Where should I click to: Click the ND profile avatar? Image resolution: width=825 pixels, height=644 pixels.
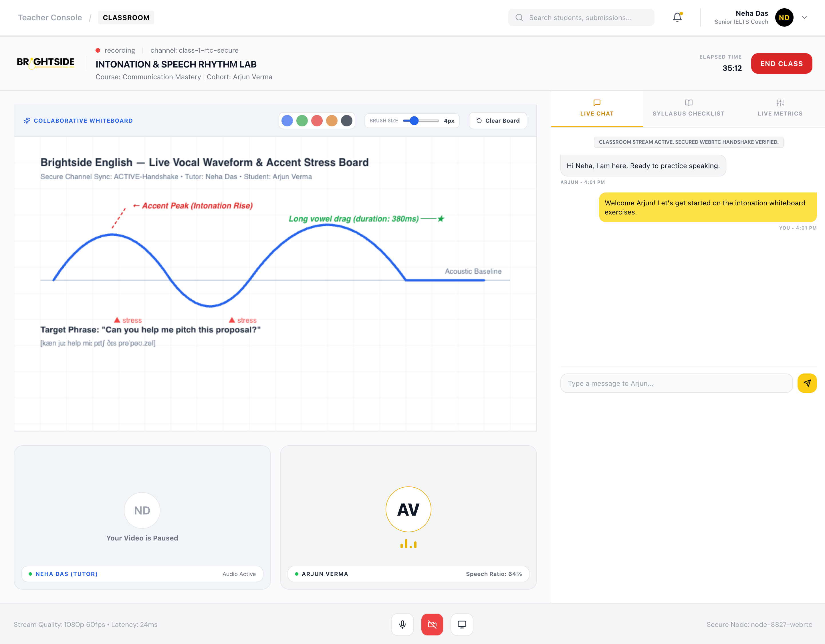click(784, 17)
